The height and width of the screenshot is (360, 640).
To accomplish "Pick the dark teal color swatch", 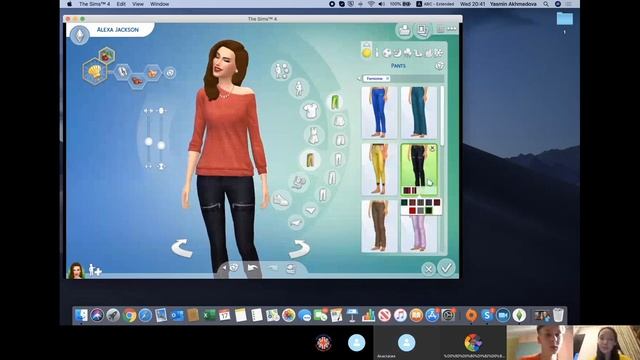I will 404,202.
